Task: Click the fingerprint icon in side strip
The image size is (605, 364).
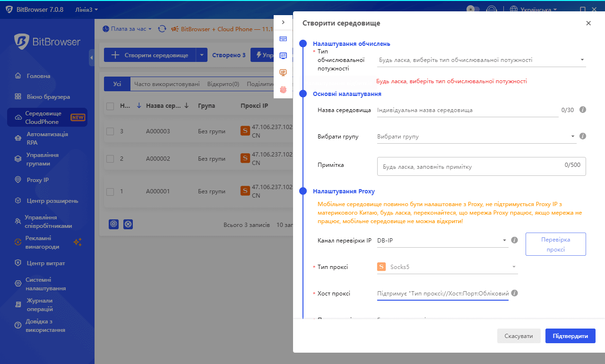Action: coord(283,89)
